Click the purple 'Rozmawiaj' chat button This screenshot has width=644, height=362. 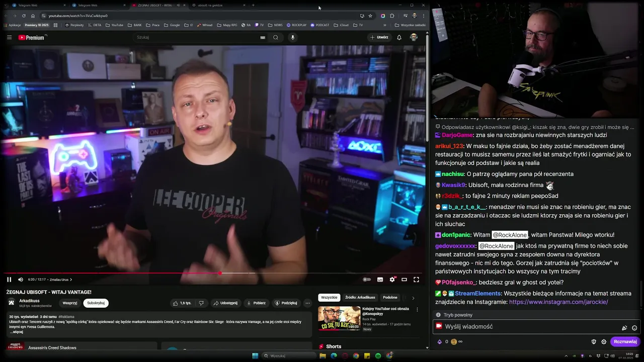coord(625,342)
